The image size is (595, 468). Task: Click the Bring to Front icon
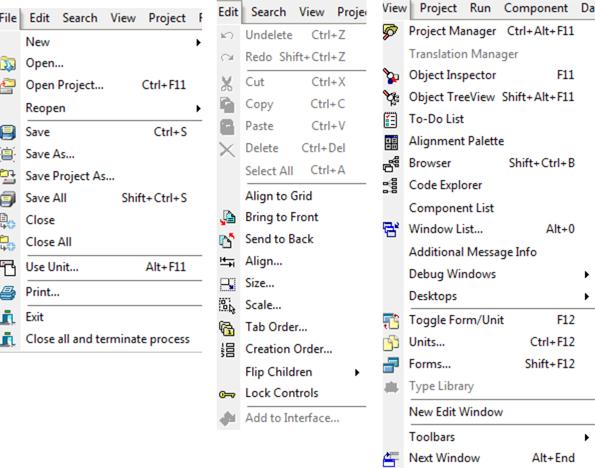click(228, 217)
